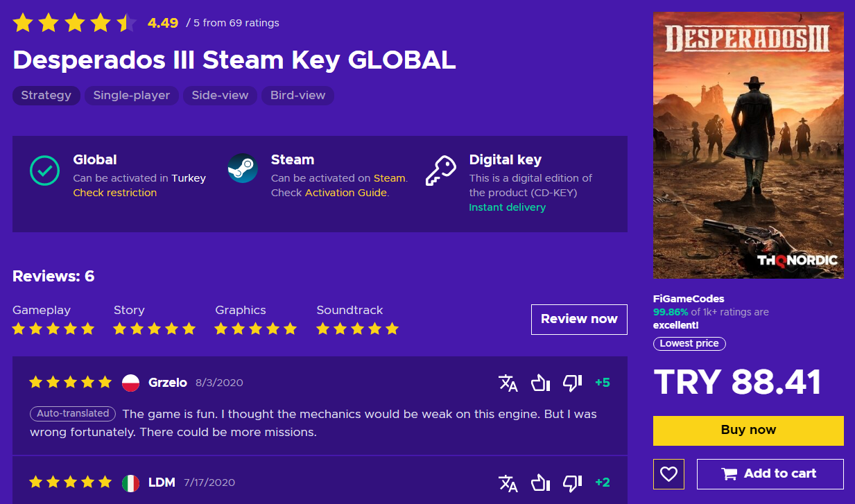Translate LDM's review with translate icon

coord(508,483)
